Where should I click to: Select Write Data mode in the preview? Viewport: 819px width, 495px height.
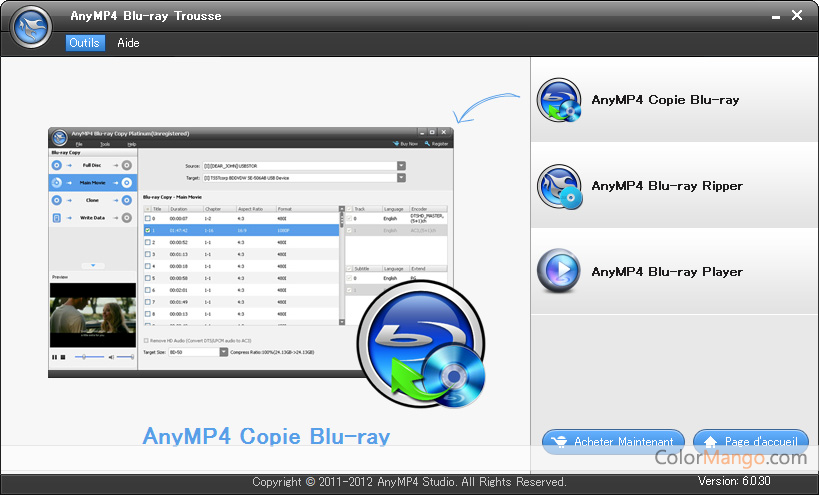pos(91,217)
